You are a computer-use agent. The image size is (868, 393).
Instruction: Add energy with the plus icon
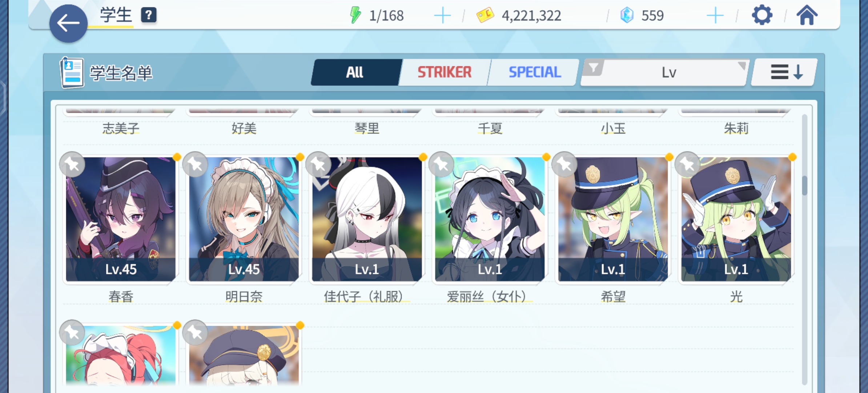442,16
